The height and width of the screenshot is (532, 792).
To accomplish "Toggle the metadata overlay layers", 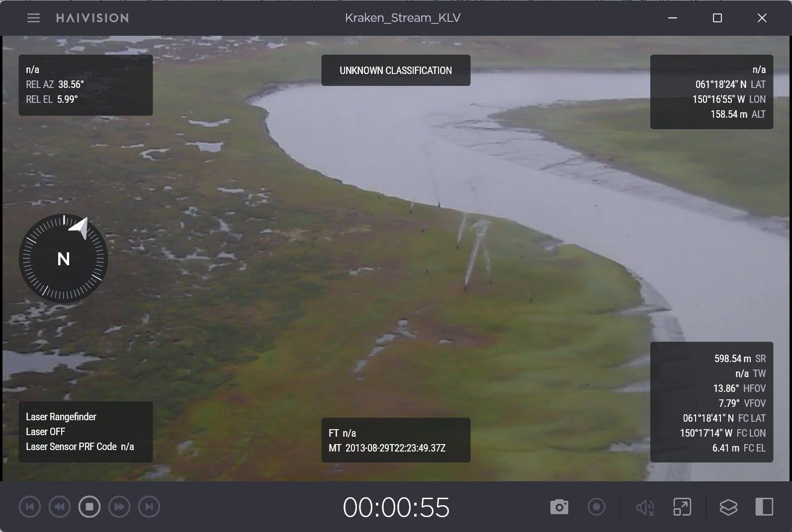I will click(728, 507).
